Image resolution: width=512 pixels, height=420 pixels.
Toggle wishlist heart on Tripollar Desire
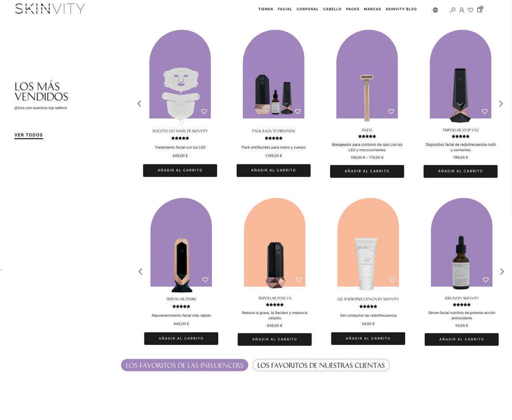pyautogui.click(x=205, y=280)
